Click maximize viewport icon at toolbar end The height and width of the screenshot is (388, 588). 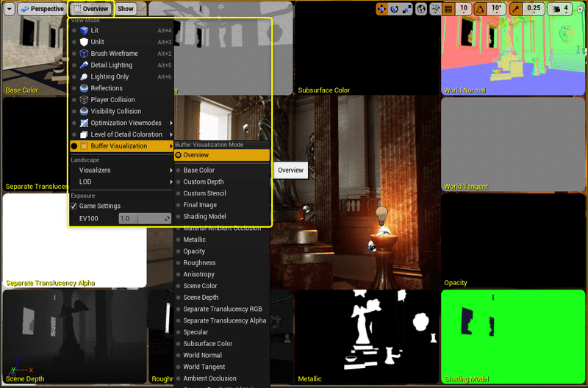581,9
